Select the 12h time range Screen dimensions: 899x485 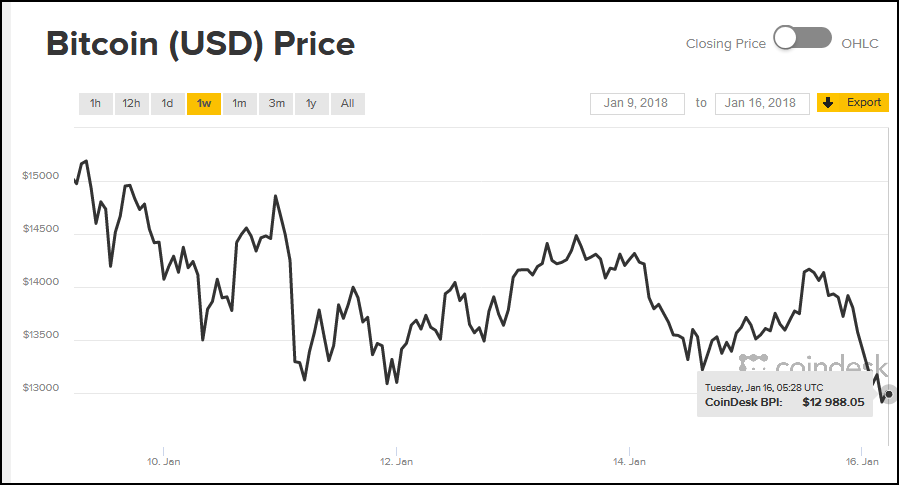[131, 104]
